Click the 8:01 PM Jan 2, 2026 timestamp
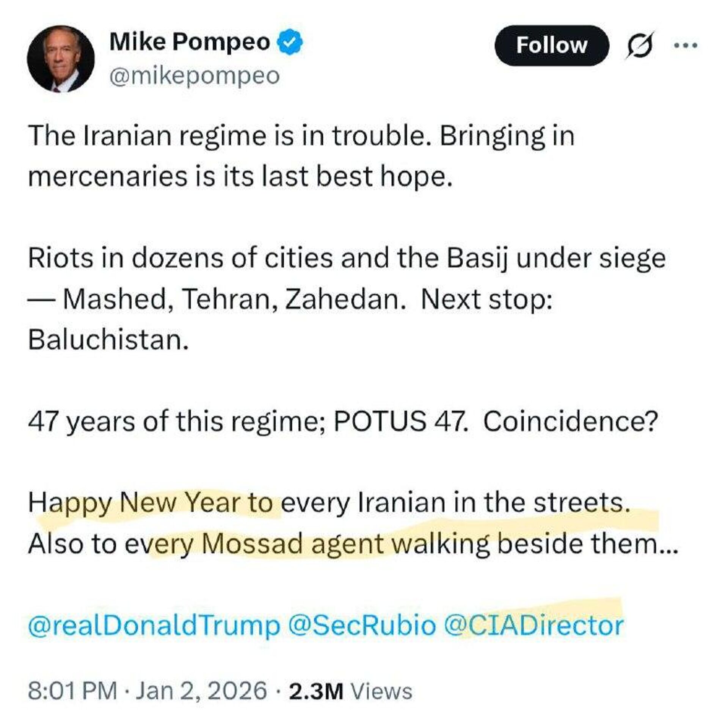The height and width of the screenshot is (728, 728). [x=147, y=690]
